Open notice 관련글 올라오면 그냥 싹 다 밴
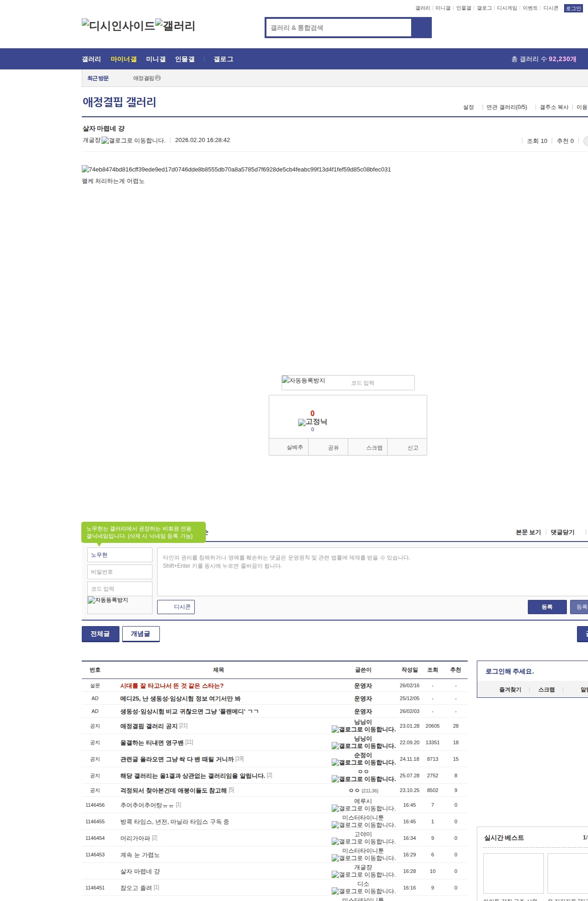This screenshot has height=901, width=588. pyautogui.click(x=177, y=759)
